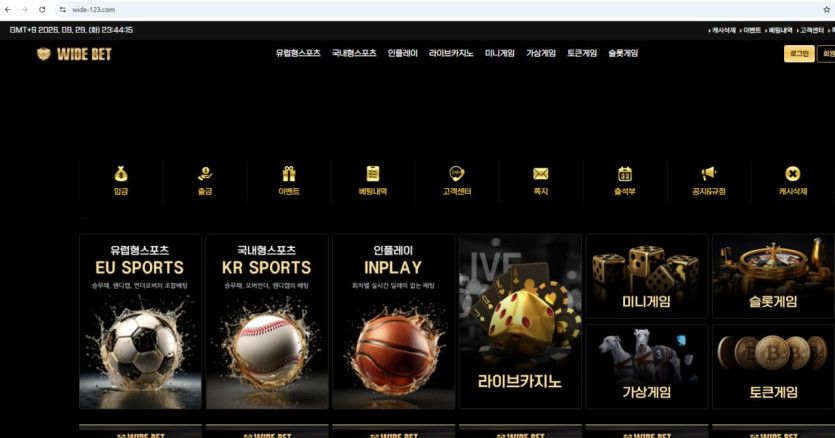Go back with browser back arrow

pyautogui.click(x=7, y=10)
